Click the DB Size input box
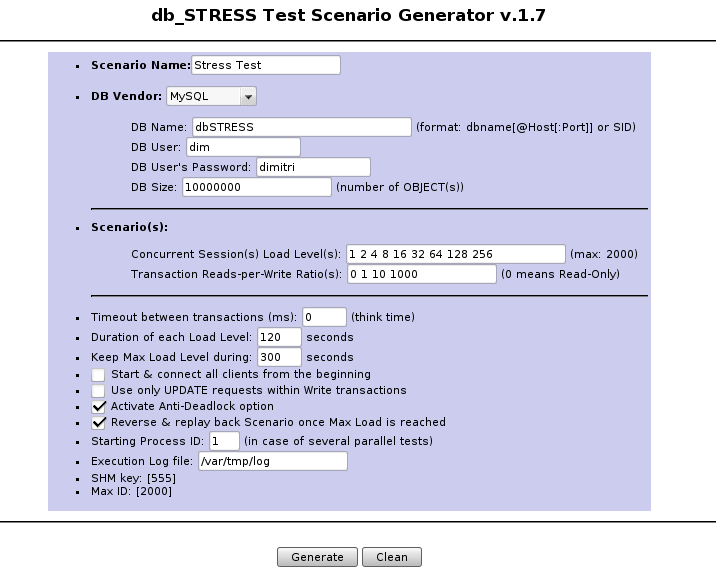 coord(257,187)
